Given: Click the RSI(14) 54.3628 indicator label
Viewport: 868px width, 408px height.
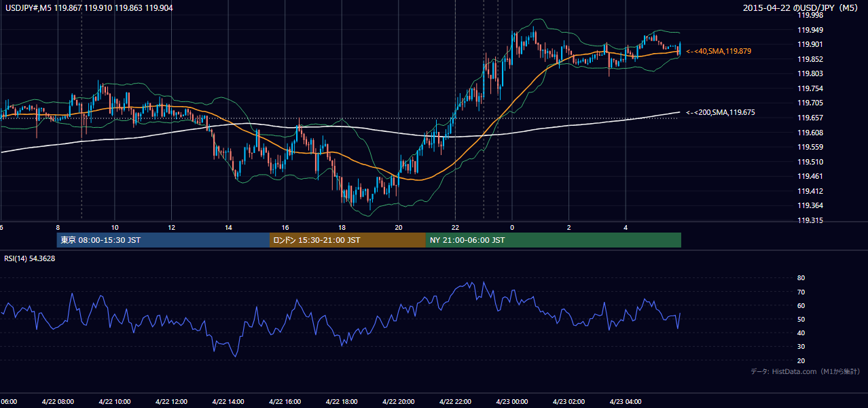Looking at the screenshot, I should pos(30,258).
